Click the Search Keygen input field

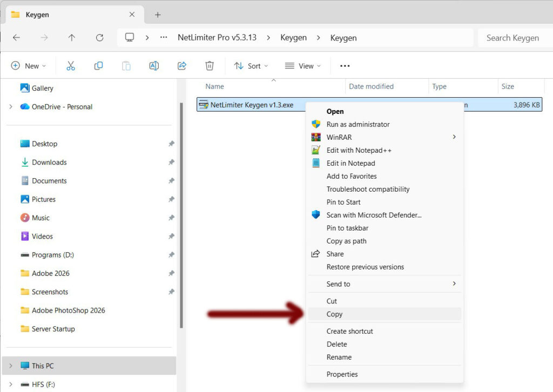tap(512, 38)
